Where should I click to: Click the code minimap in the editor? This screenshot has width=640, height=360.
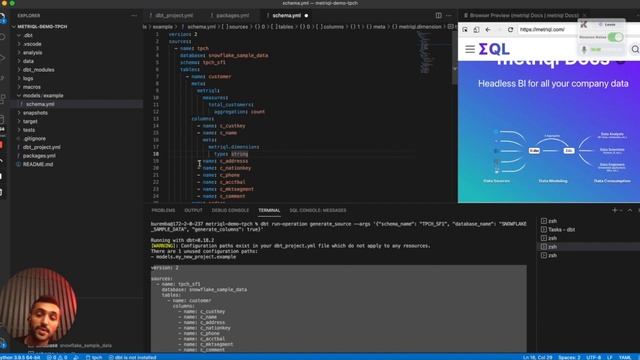pos(424,52)
